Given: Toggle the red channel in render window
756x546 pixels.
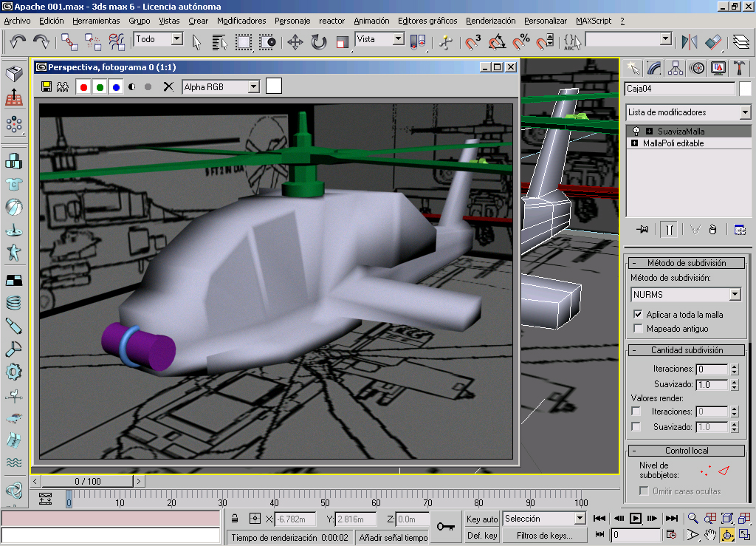Looking at the screenshot, I should point(83,87).
